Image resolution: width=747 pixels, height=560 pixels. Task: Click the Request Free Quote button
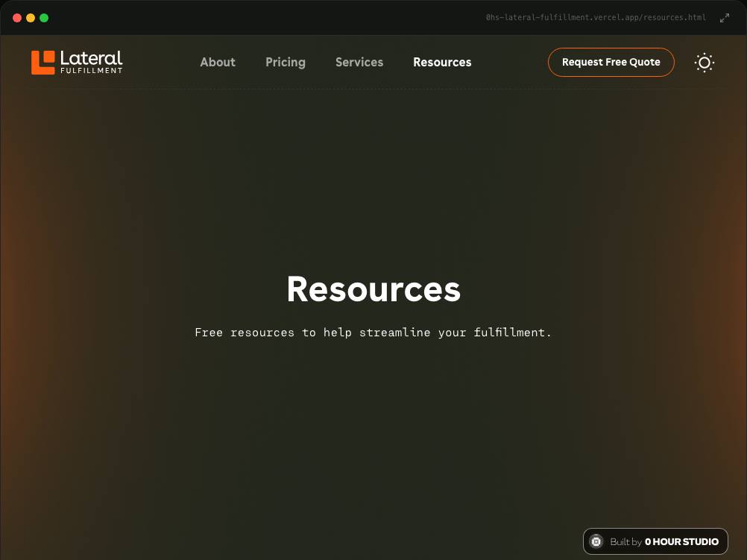tap(611, 62)
